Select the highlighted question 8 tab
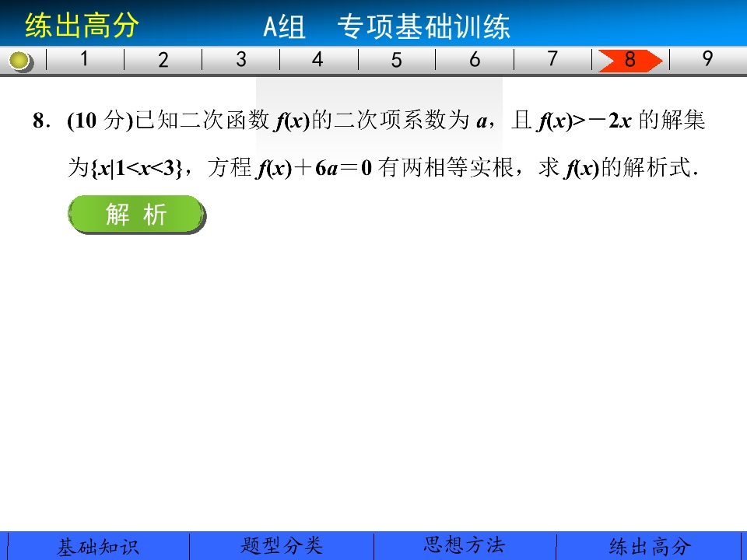 pos(630,60)
